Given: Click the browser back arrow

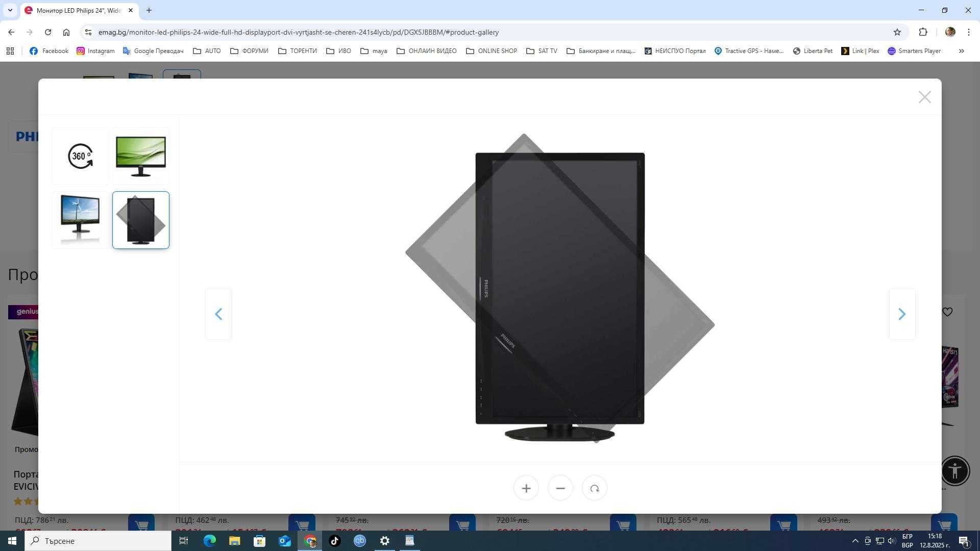Looking at the screenshot, I should tap(11, 32).
